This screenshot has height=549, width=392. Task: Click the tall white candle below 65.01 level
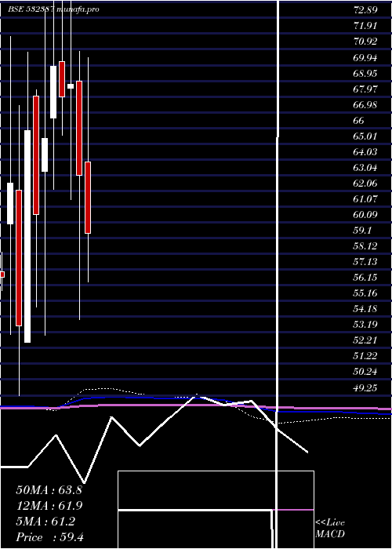[27, 236]
